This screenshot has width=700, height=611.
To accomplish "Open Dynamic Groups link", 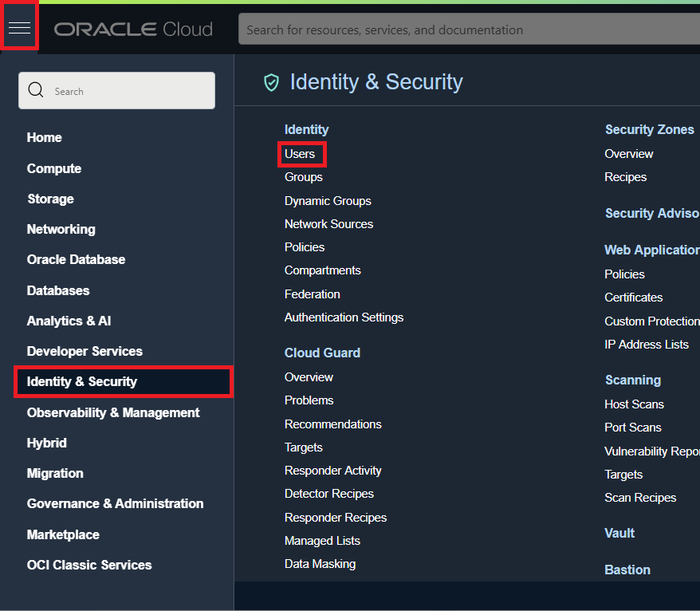I will 328,201.
